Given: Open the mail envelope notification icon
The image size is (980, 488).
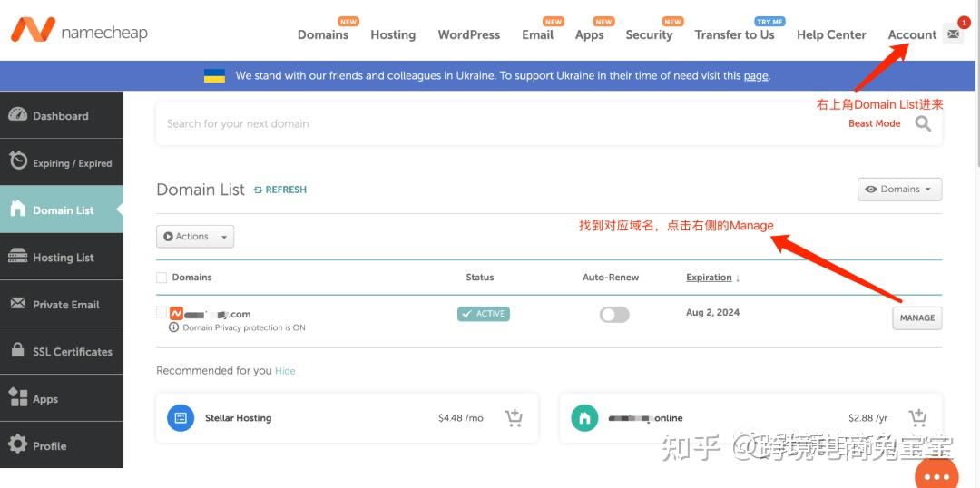Looking at the screenshot, I should click(x=953, y=34).
